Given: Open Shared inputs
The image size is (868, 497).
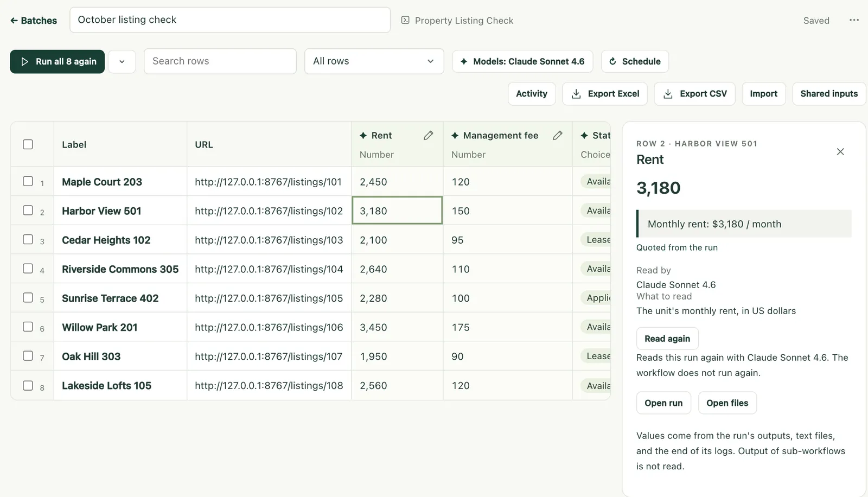Looking at the screenshot, I should [x=829, y=94].
